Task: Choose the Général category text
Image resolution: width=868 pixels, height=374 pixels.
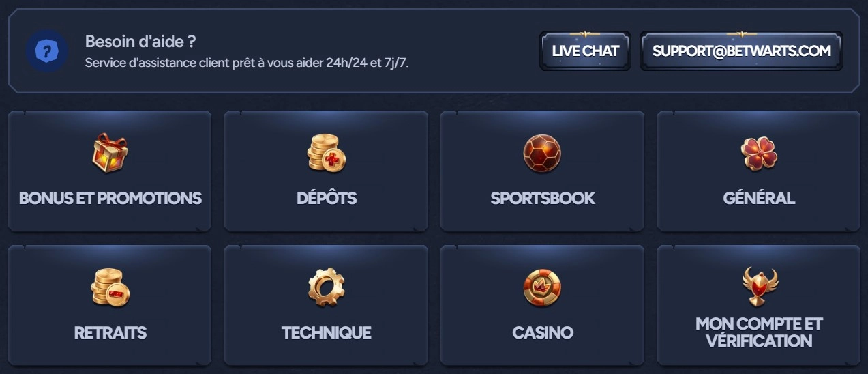Action: point(759,199)
